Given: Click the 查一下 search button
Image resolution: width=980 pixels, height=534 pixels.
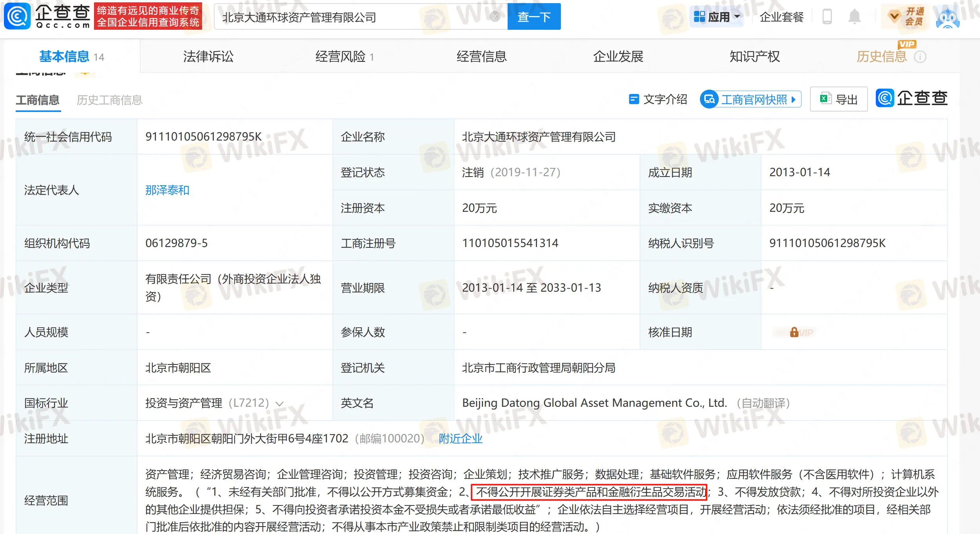Looking at the screenshot, I should click(534, 16).
